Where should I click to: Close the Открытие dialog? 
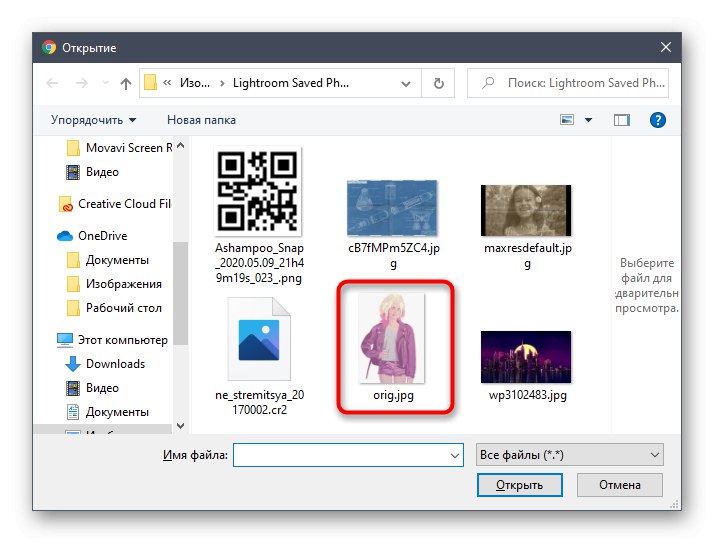point(666,47)
